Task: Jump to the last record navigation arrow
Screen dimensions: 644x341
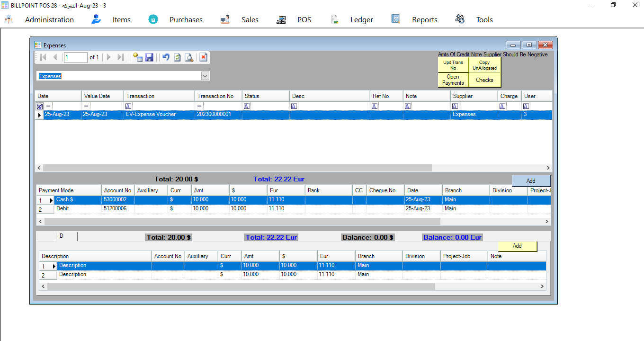Action: 120,57
